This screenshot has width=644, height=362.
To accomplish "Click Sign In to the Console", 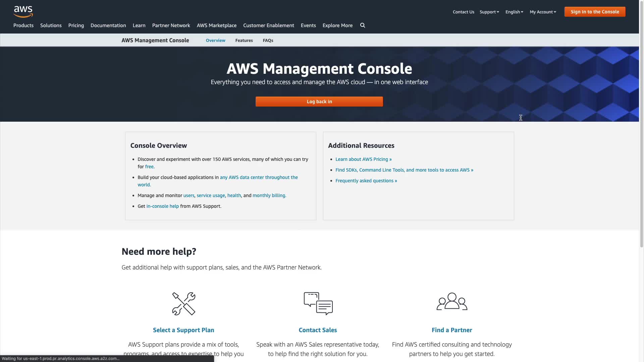I will [x=595, y=12].
